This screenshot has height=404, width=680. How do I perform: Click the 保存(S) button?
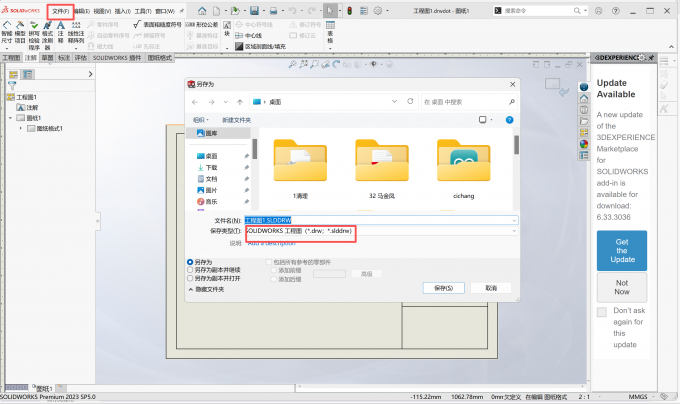(x=445, y=287)
